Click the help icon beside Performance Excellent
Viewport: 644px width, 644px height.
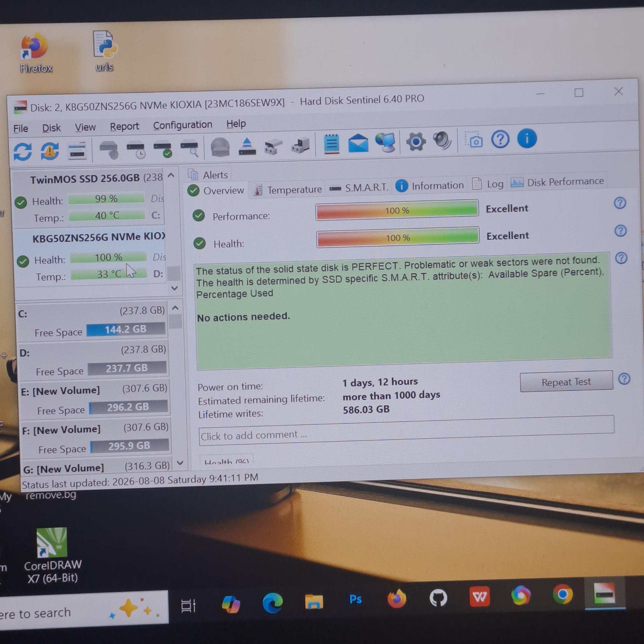[620, 203]
